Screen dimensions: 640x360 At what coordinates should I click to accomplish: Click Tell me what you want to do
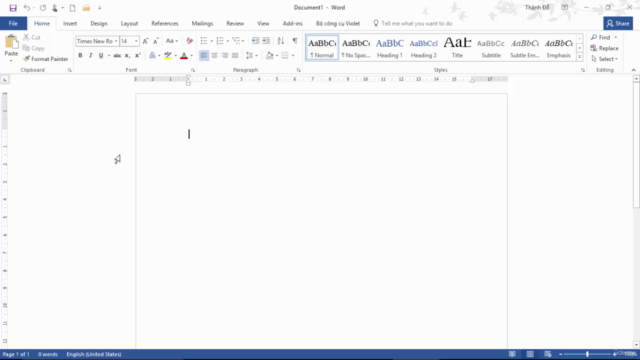point(413,23)
